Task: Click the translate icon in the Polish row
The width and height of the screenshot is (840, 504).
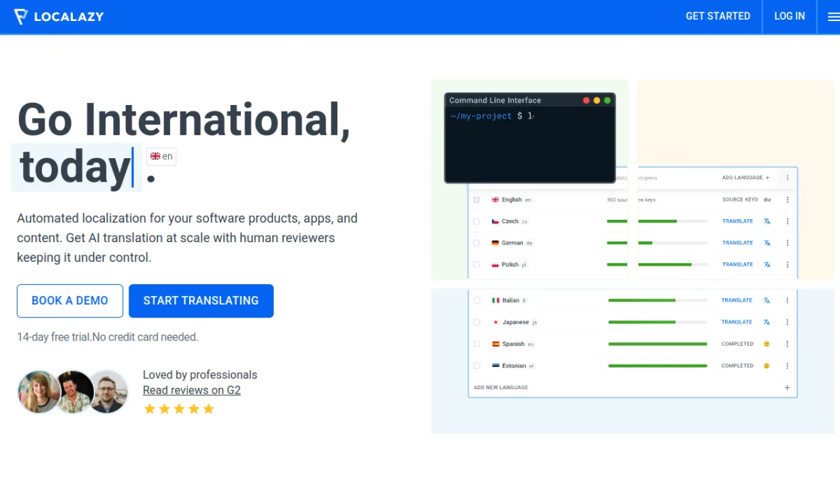Action: [767, 264]
